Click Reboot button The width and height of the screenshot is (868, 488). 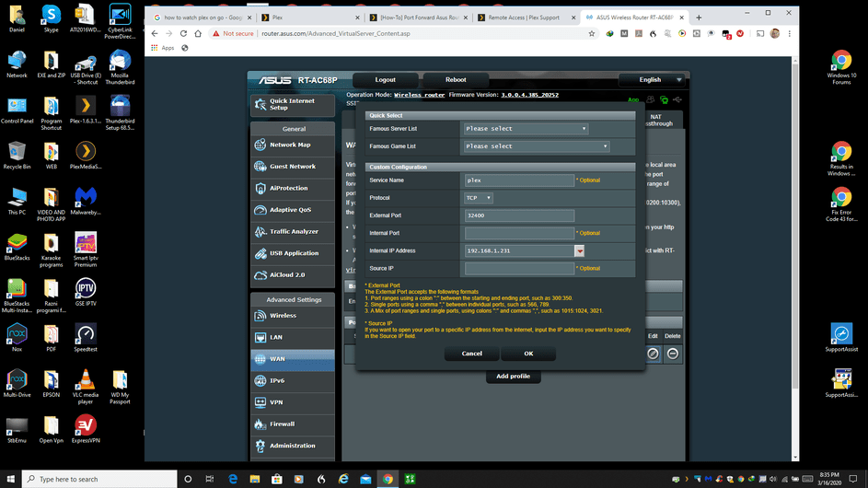point(456,80)
